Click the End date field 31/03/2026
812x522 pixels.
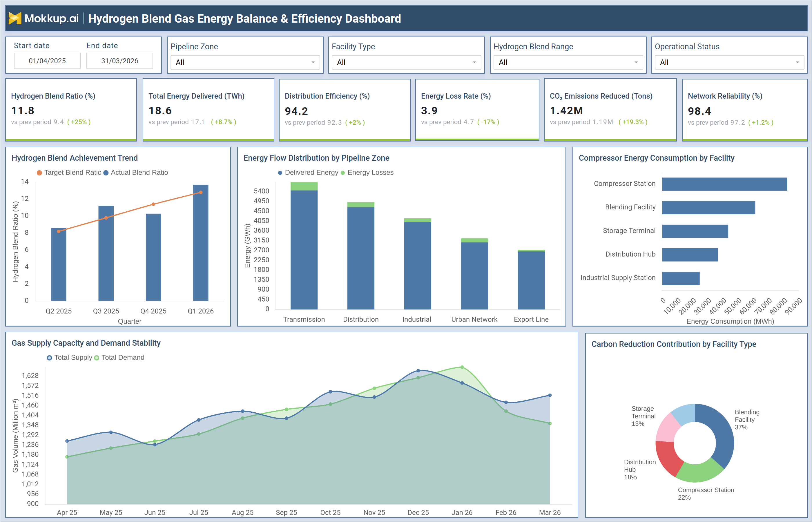pos(120,61)
